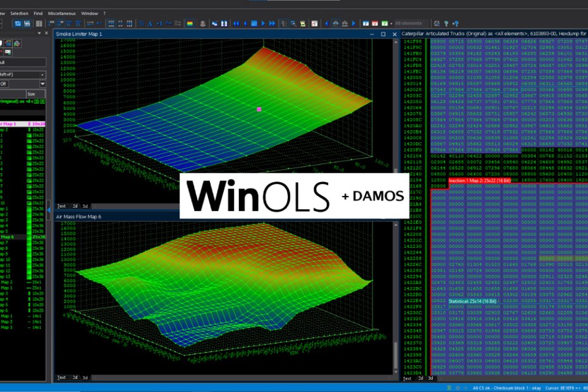Click the Air Mass Flow Map 6 title
This screenshot has width=588, height=392.
click(79, 217)
